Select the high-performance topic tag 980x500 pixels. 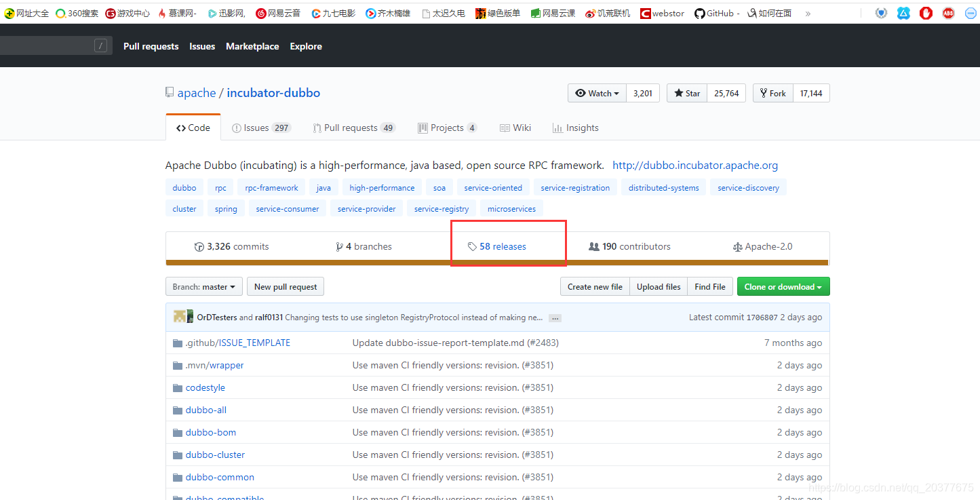(x=382, y=188)
